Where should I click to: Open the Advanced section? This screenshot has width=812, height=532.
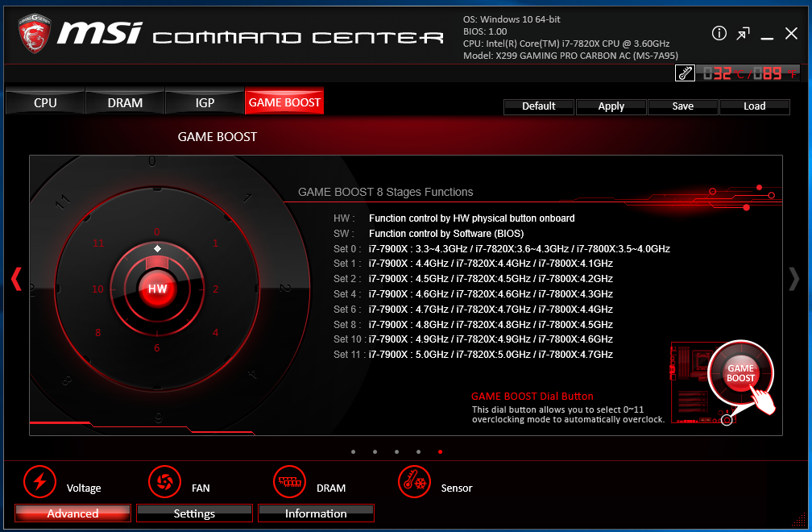[x=72, y=513]
